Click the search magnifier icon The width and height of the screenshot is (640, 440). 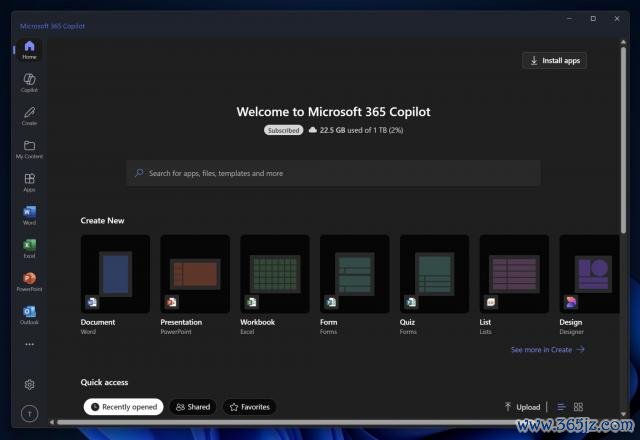(x=139, y=173)
